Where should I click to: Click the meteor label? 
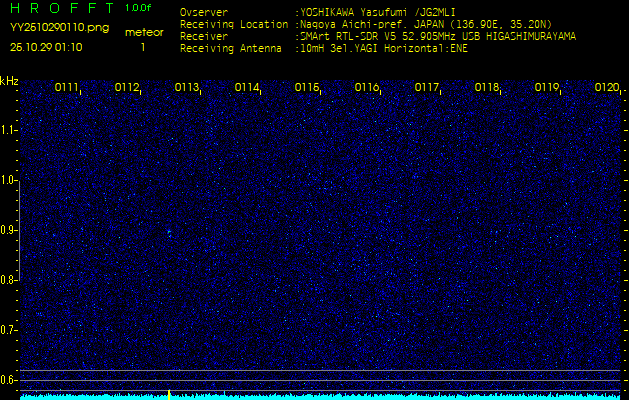coord(144,32)
